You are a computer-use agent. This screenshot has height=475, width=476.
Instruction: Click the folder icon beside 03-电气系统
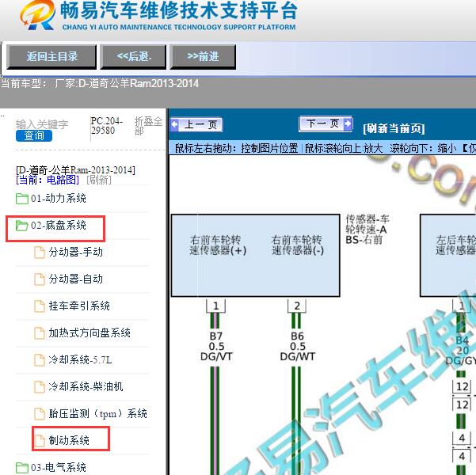[22, 467]
